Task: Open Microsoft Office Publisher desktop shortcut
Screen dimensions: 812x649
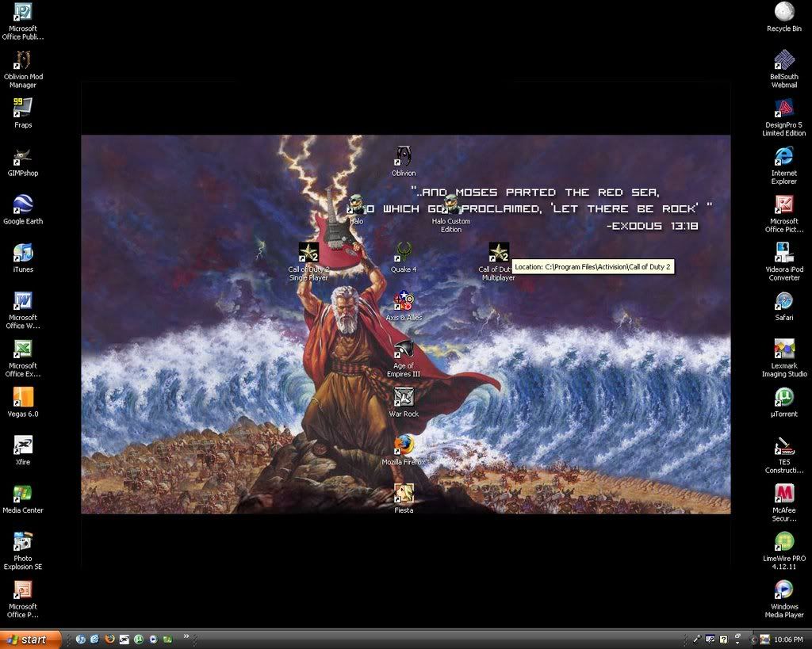Action: click(x=23, y=21)
